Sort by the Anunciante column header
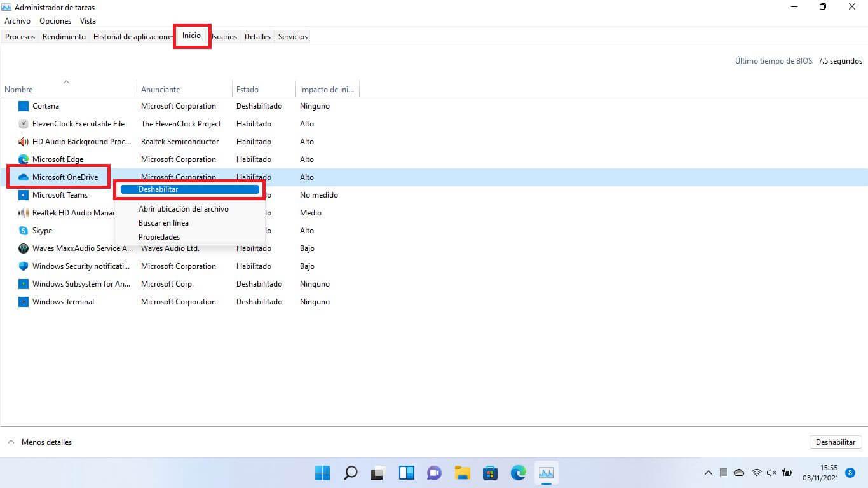Screen dimensions: 868x488 [x=184, y=90]
